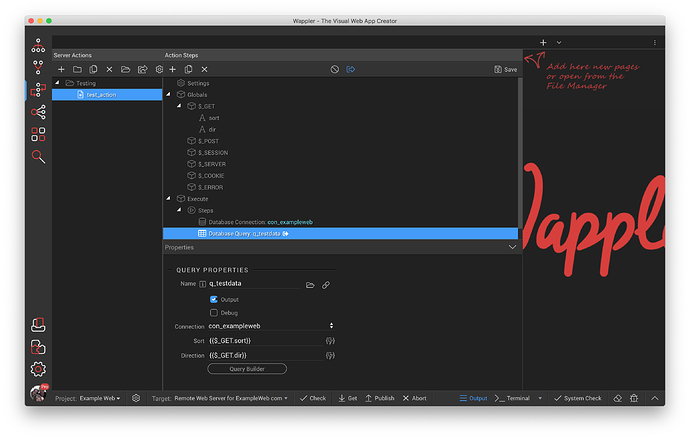Delete the selected action step
This screenshot has width=690, height=439.
click(205, 70)
